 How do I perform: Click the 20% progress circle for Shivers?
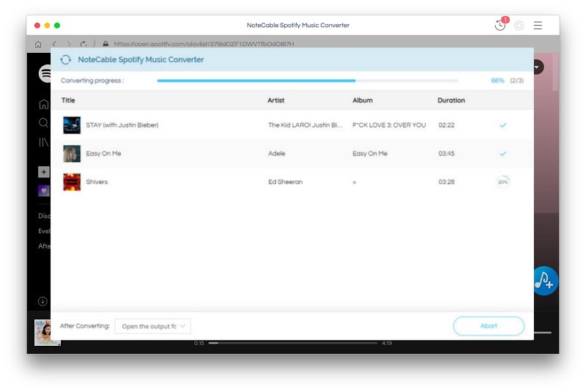pyautogui.click(x=503, y=182)
